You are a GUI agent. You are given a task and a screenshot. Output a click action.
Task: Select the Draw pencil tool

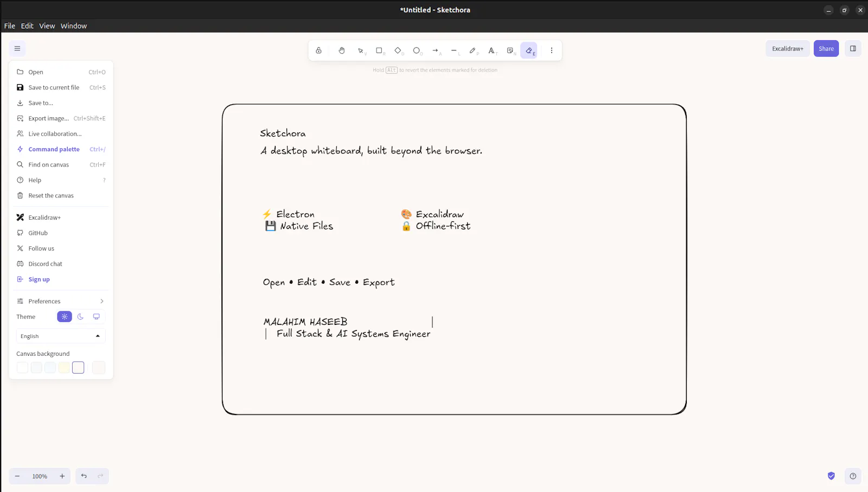click(x=473, y=50)
